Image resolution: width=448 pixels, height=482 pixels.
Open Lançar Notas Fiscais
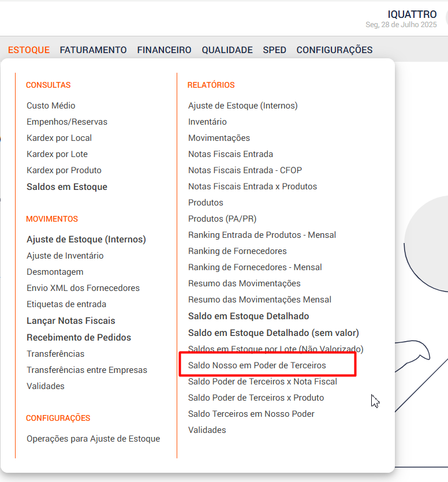coord(71,320)
